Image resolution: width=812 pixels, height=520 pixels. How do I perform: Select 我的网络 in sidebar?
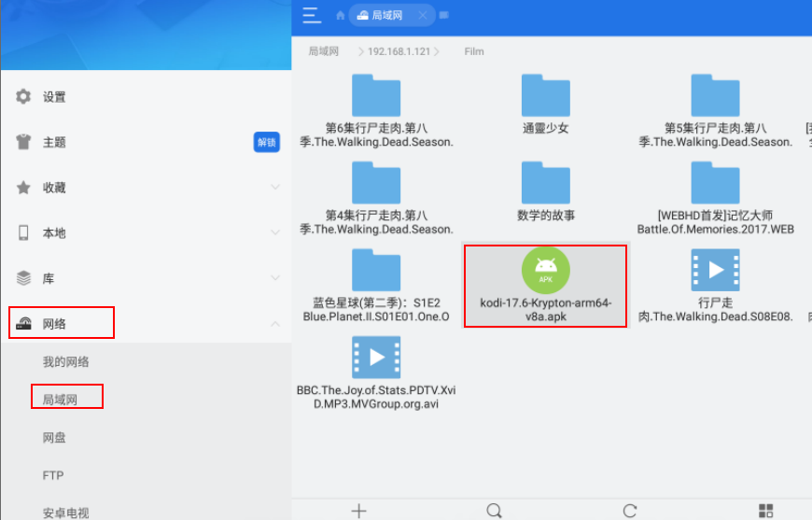(x=65, y=361)
